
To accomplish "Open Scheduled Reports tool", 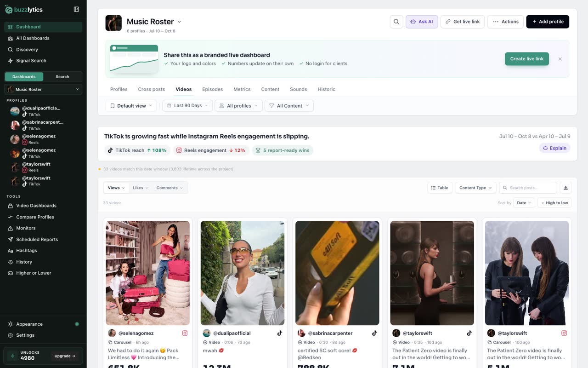I will pos(43,240).
